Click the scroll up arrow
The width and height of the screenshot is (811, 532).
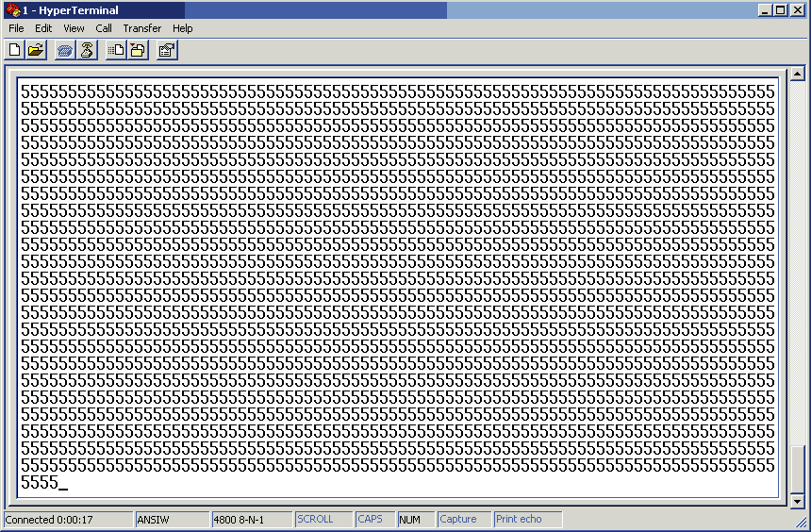click(797, 75)
